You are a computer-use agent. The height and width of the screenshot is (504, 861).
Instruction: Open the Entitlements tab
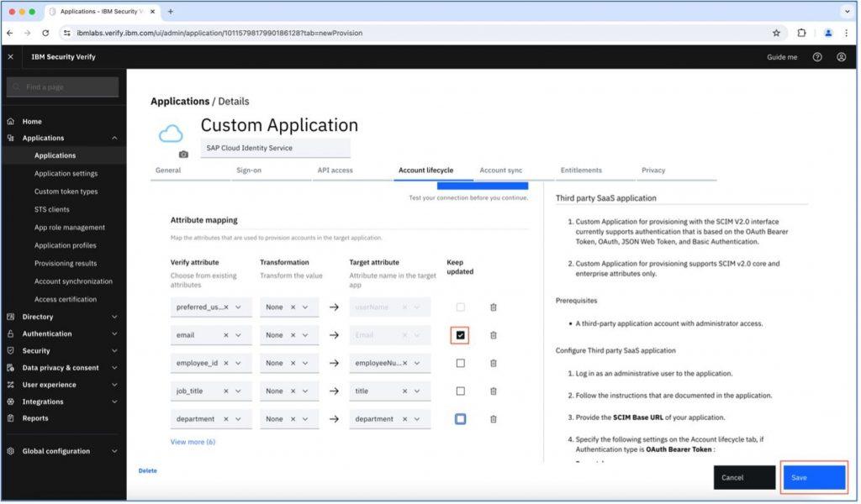pyautogui.click(x=582, y=171)
